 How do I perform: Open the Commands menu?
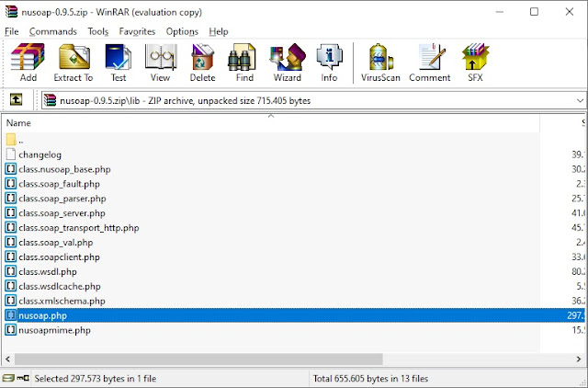click(53, 31)
